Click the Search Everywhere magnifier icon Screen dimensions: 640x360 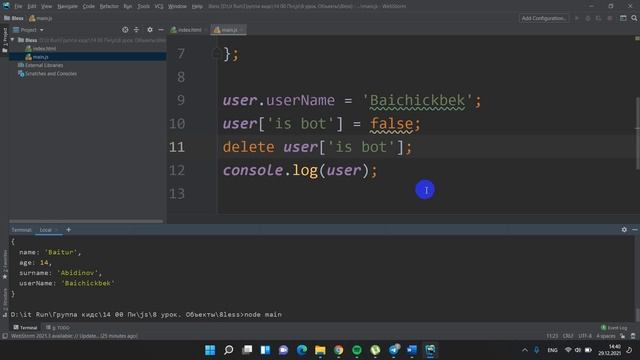[634, 18]
